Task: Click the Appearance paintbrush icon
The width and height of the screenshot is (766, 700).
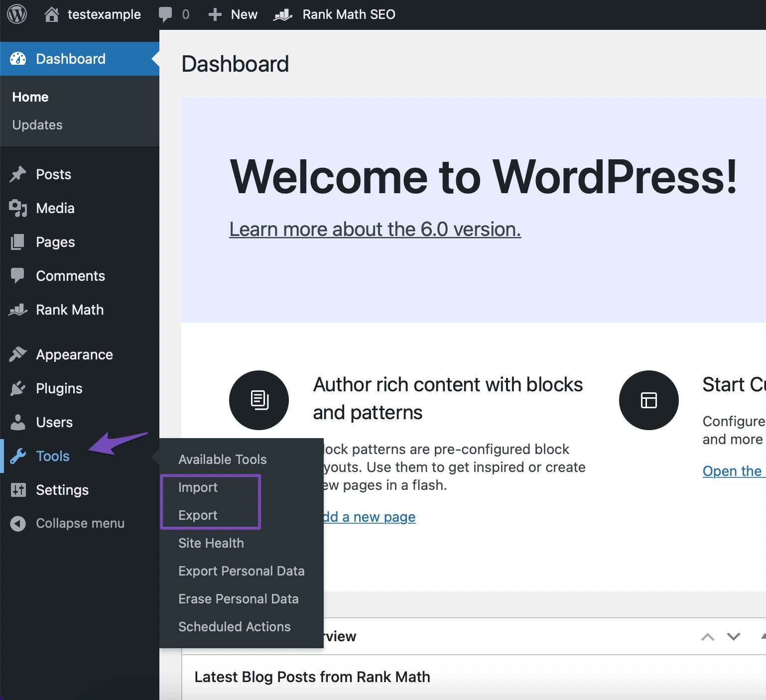Action: 18,354
